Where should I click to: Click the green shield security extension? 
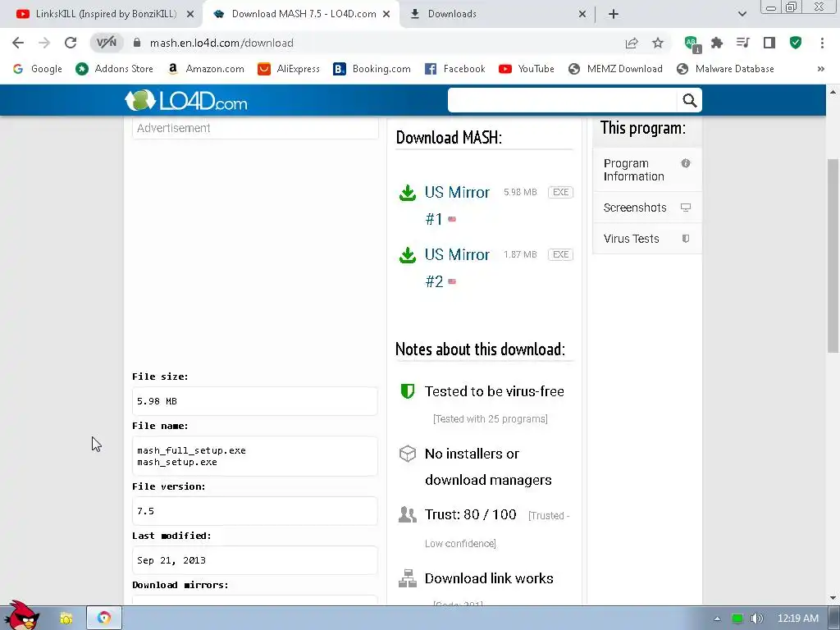[x=796, y=43]
